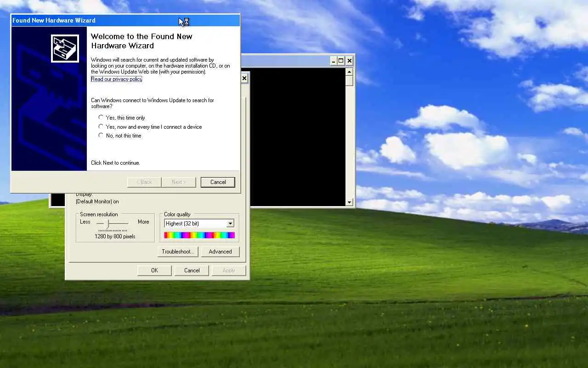Cancel the Display Properties dialog
588x368 pixels.
click(192, 270)
